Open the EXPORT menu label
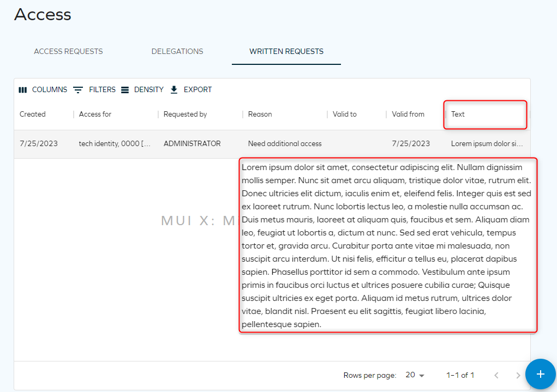The height and width of the screenshot is (392, 557). (197, 90)
